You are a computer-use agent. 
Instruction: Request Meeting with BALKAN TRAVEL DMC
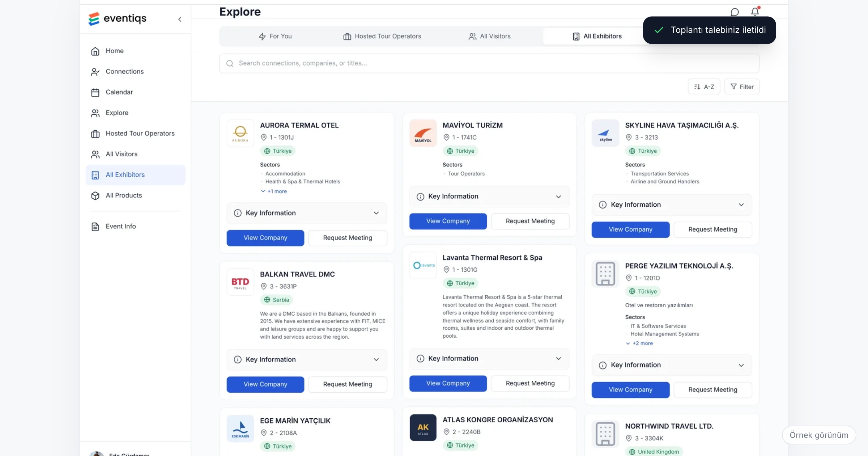348,384
